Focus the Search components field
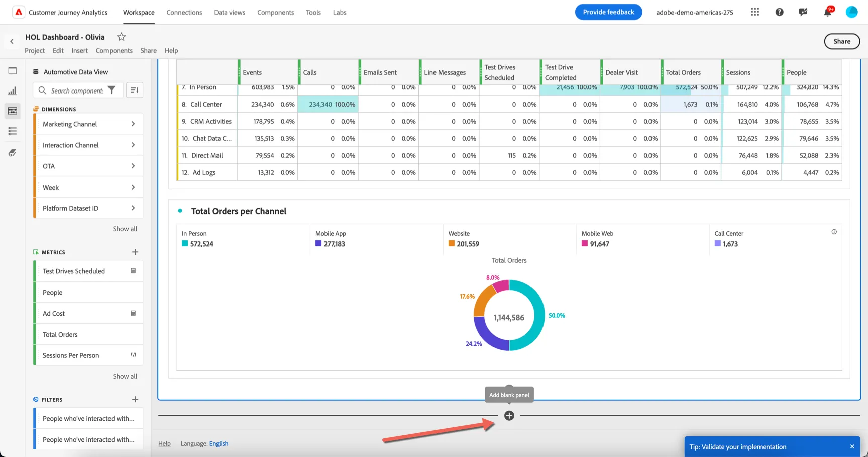Screen dimensions: 868x457 click(x=77, y=90)
